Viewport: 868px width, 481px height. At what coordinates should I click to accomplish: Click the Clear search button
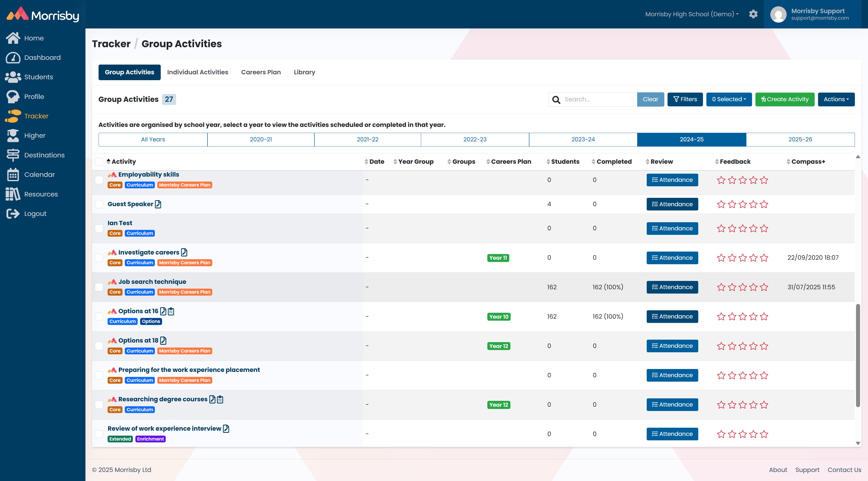click(650, 99)
